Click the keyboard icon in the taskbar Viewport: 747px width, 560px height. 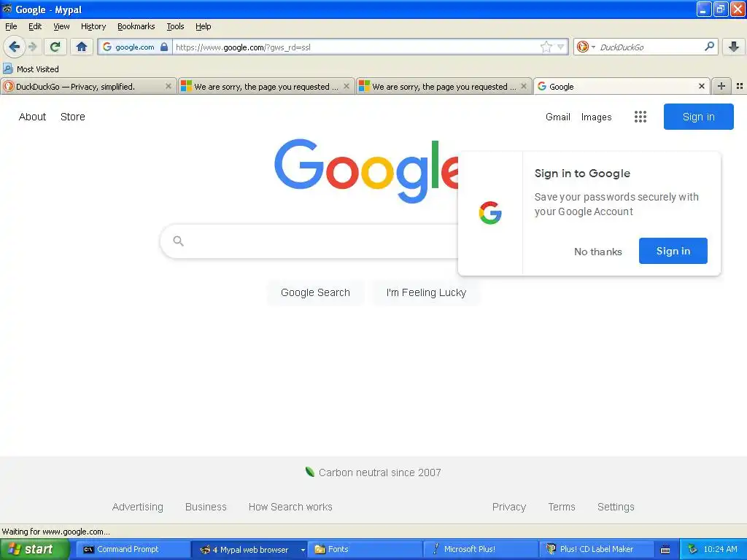(x=665, y=550)
